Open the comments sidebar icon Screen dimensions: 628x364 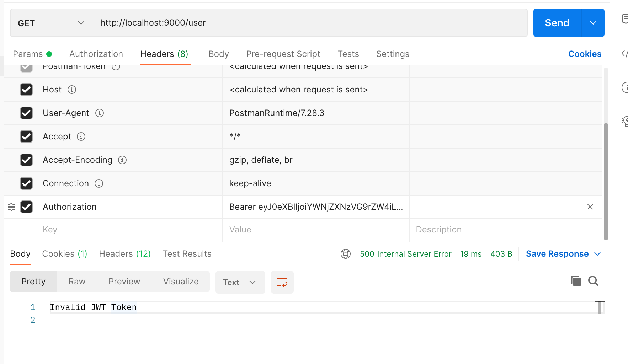[x=625, y=19]
